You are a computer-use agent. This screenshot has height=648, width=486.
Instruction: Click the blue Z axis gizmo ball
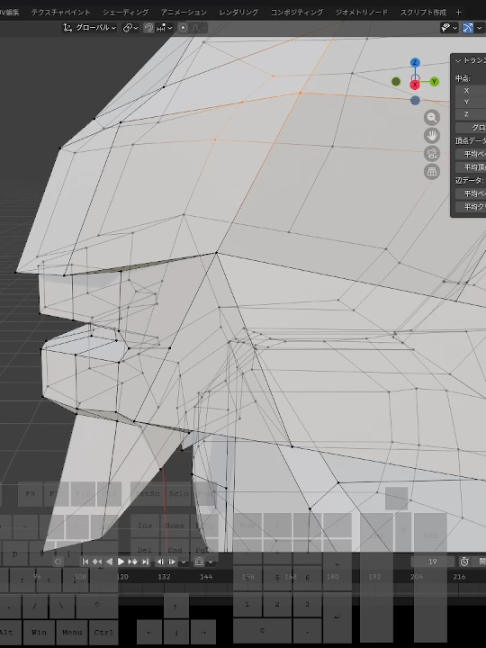(x=415, y=63)
